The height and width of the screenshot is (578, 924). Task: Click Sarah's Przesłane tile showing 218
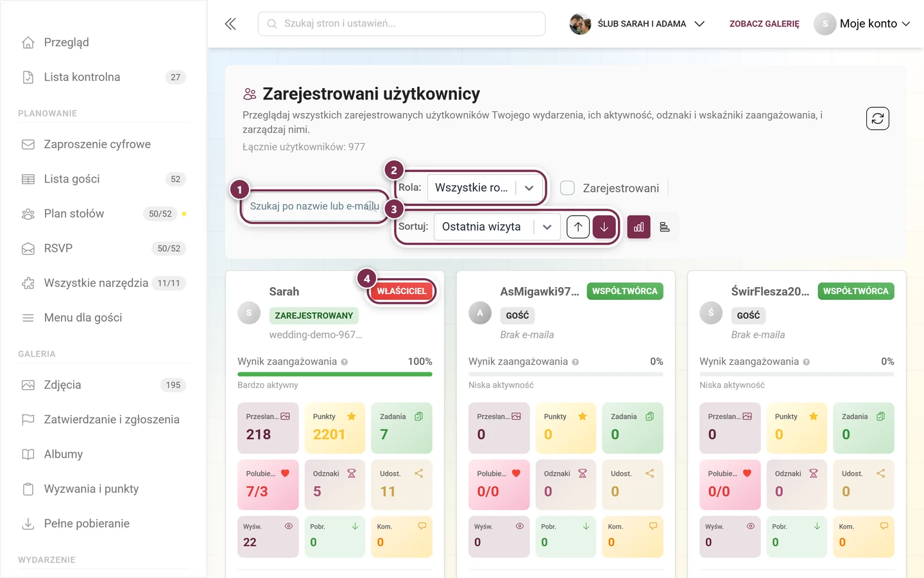coord(268,428)
